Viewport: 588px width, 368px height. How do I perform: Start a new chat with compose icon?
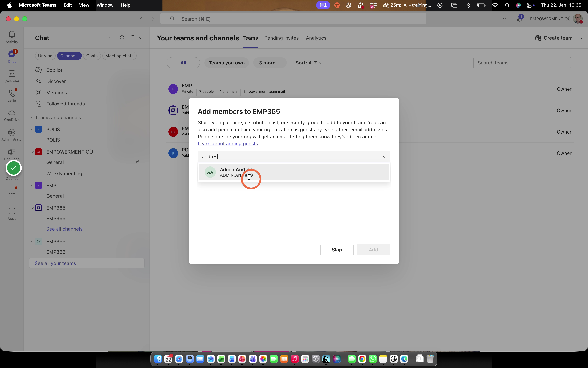tap(133, 38)
